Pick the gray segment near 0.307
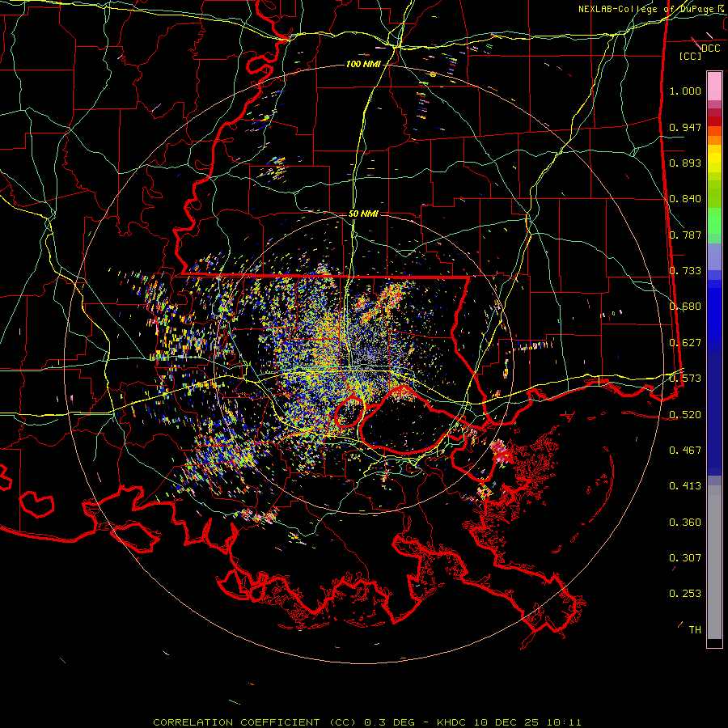728x728 pixels. (x=714, y=562)
